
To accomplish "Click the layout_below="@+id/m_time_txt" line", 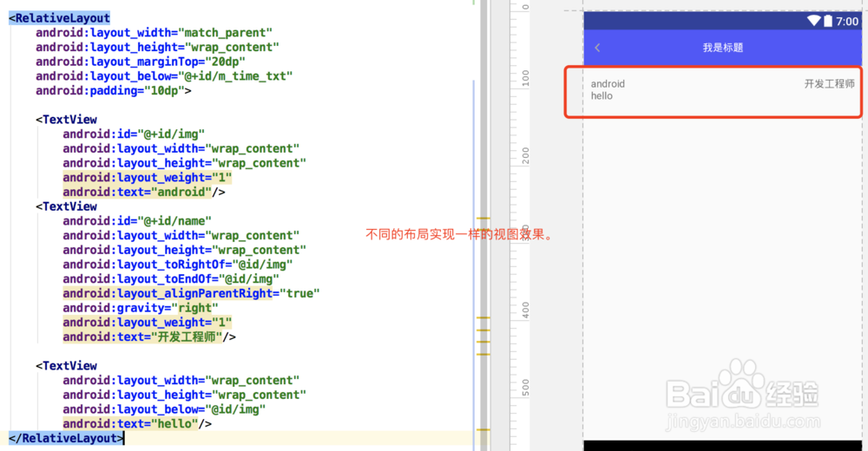I will click(x=164, y=75).
